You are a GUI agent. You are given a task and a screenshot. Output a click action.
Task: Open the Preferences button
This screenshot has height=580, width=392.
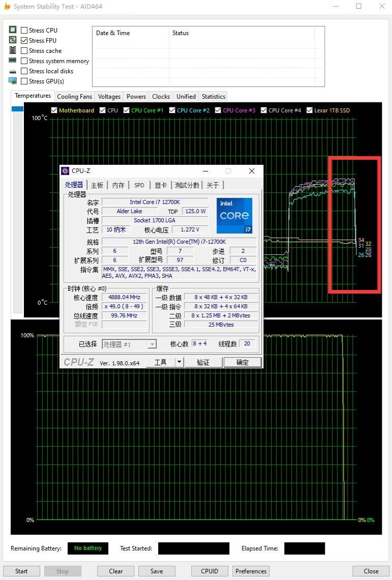(251, 571)
